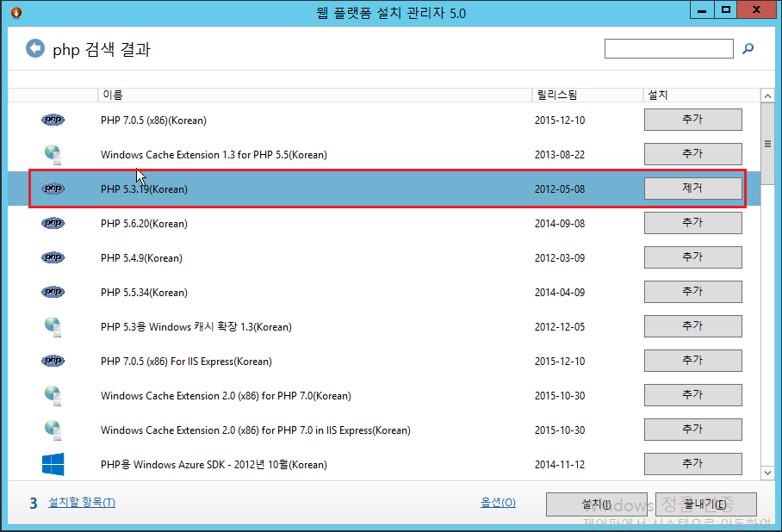The width and height of the screenshot is (782, 532).
Task: Select the PHP 5.6.20(Korean) row name
Action: coord(144,223)
